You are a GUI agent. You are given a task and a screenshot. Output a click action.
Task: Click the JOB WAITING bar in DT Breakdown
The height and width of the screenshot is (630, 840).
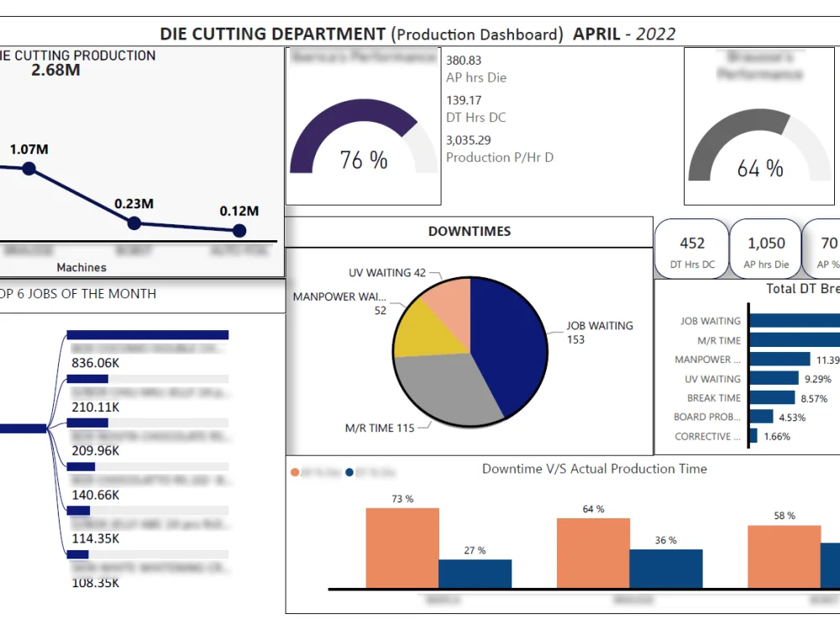coord(798,321)
